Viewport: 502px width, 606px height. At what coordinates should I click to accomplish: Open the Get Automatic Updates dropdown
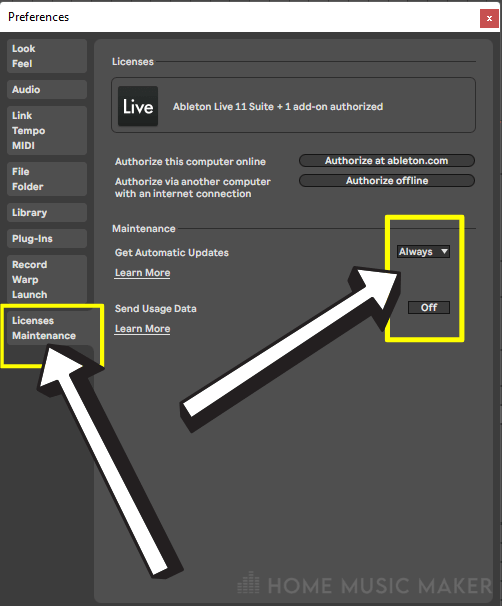coord(423,252)
